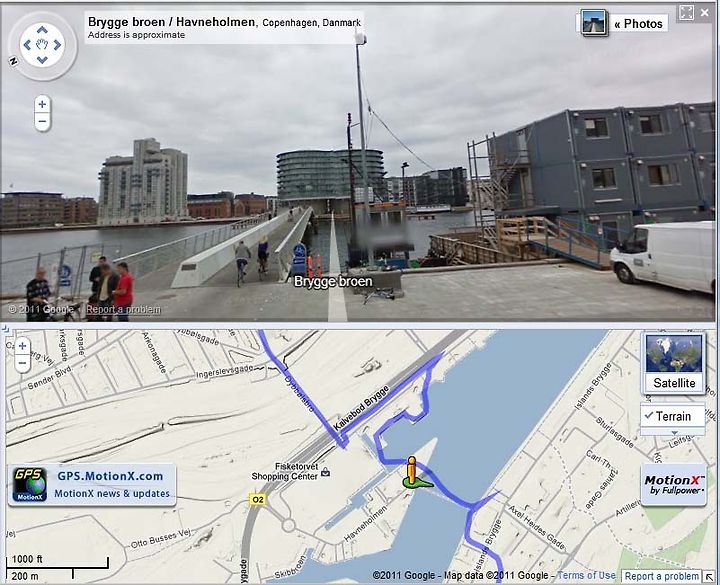Zoom out on the lower map
This screenshot has height=585, width=720.
tap(22, 363)
